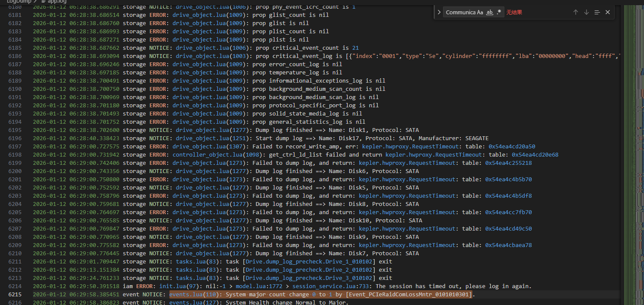644x305 pixels.
Task: Open events.lua(110) link on line 6215
Action: click(x=195, y=294)
